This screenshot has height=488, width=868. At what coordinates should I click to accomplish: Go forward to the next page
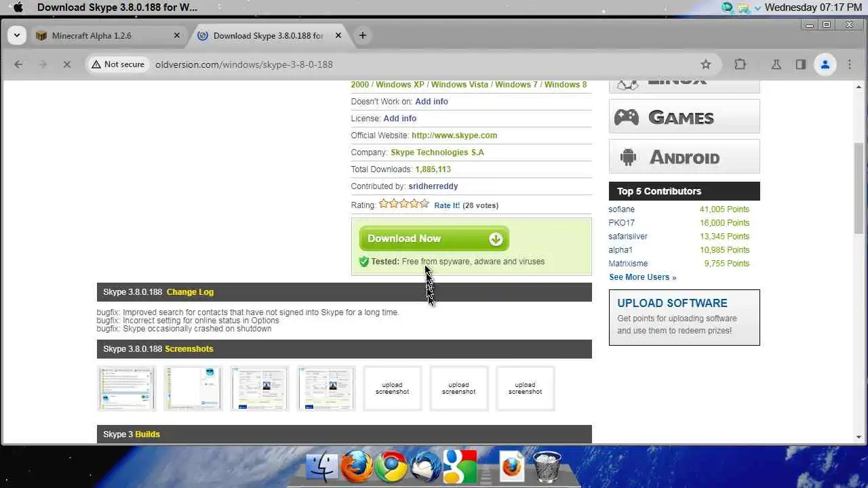click(x=43, y=64)
